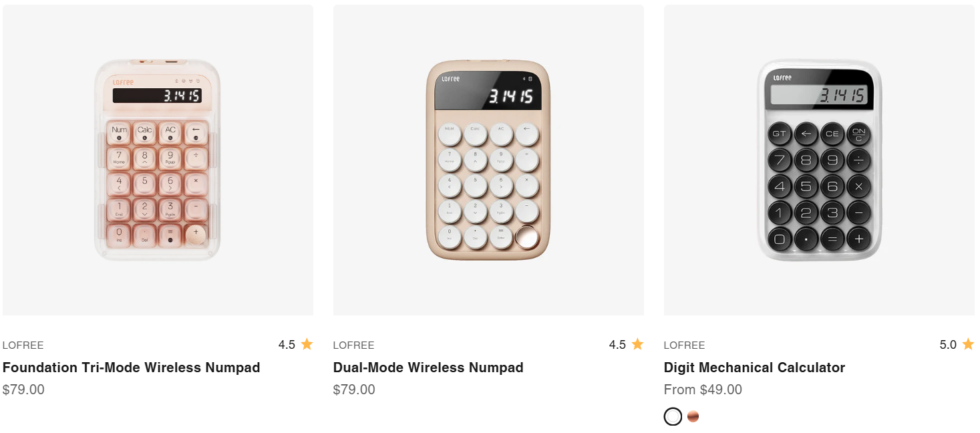Click the LOFREE brand label above Foundation Numpad
Viewport: 980px width, 433px height.
pyautogui.click(x=23, y=345)
